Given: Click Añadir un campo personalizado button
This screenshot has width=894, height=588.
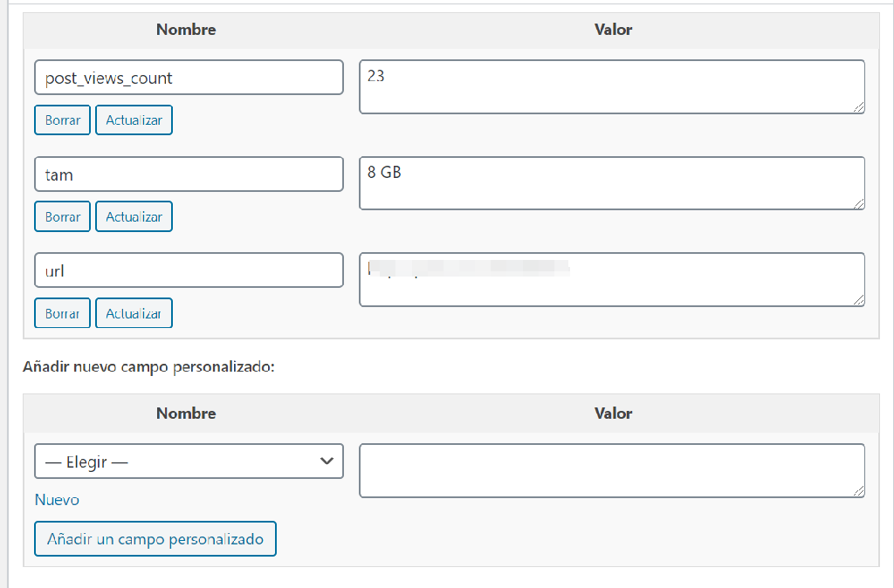Looking at the screenshot, I should coord(155,539).
